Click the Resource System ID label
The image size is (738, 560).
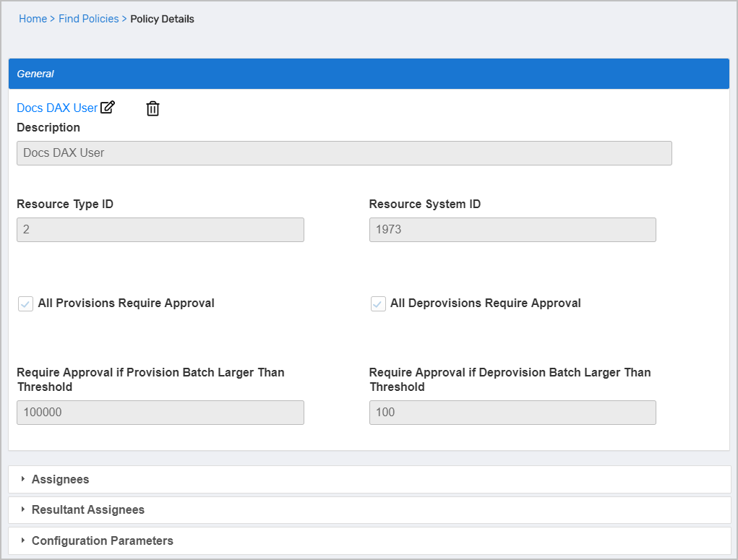(425, 204)
